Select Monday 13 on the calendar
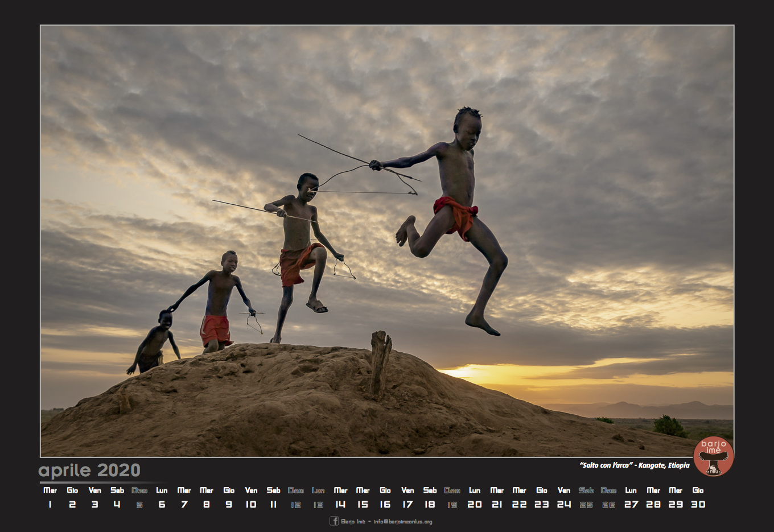The image size is (774, 532). coord(318,504)
